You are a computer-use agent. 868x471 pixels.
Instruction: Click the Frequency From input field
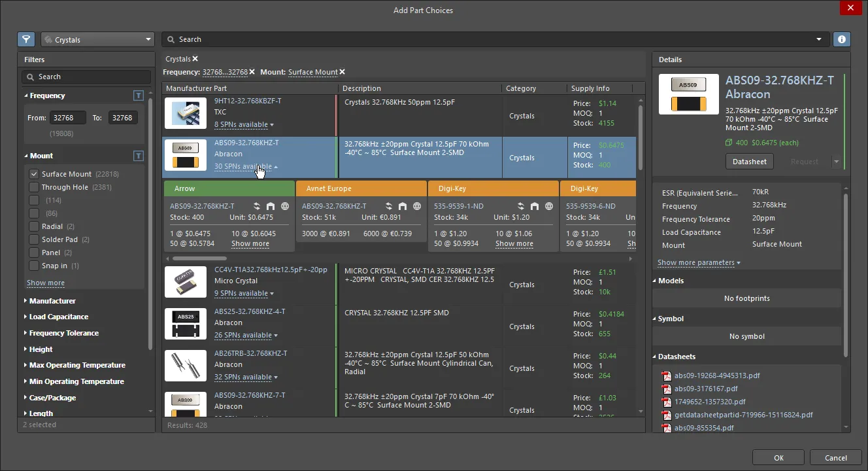[x=67, y=118]
